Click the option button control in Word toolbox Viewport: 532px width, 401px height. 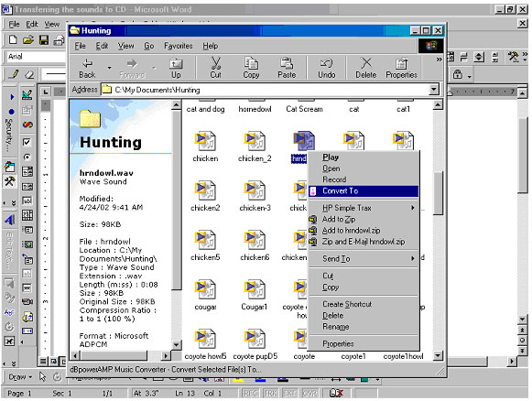tap(27, 157)
